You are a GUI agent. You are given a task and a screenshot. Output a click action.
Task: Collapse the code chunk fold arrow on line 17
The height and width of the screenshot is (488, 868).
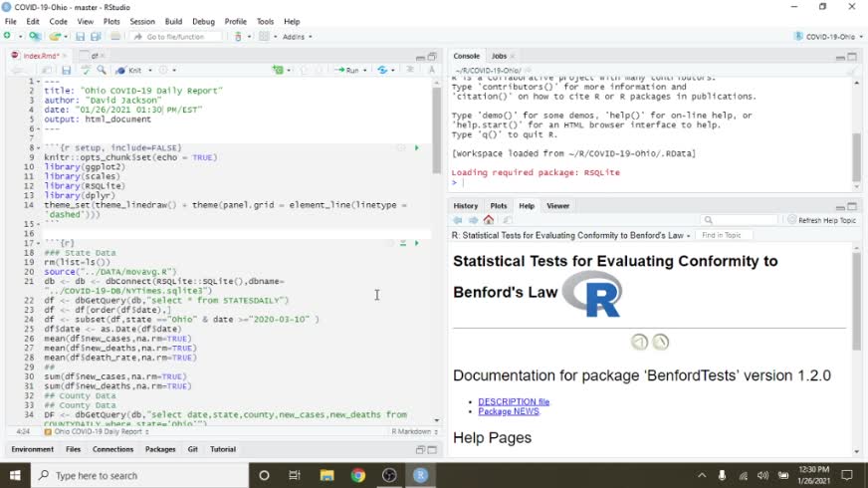38,243
